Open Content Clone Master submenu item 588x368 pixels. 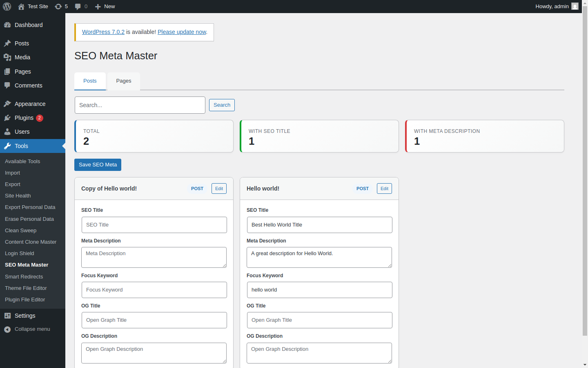[x=31, y=242]
